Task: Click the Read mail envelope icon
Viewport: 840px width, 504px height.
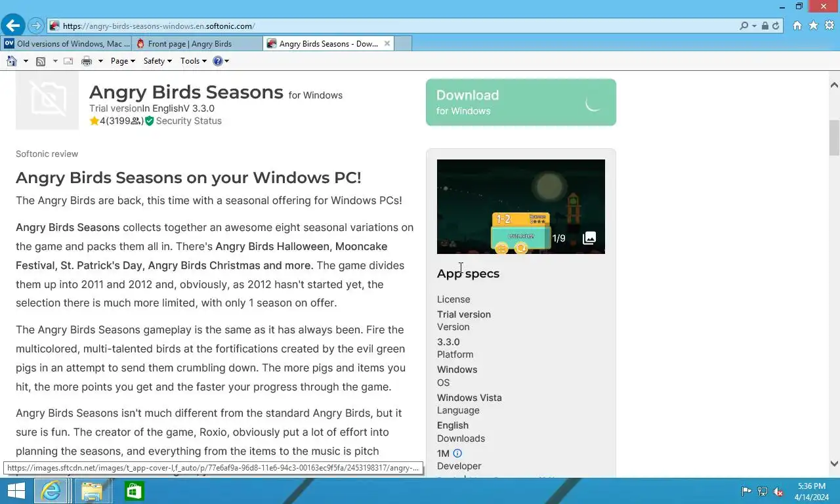Action: pyautogui.click(x=68, y=61)
